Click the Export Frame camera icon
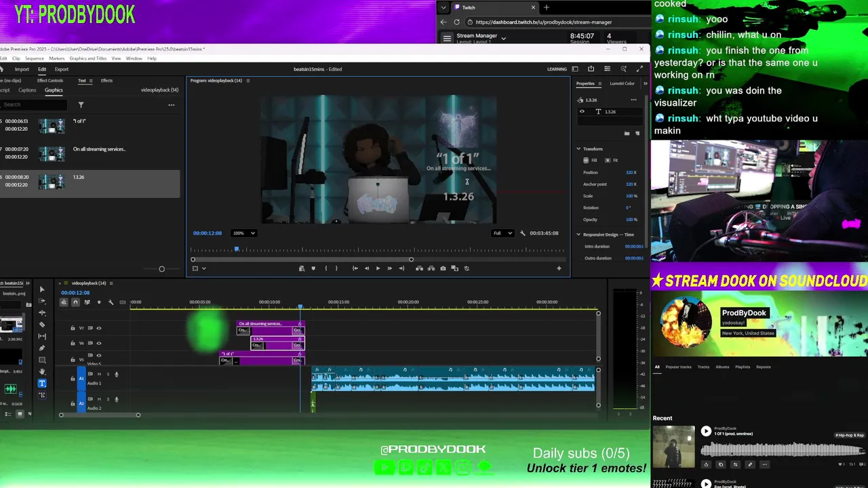Image resolution: width=868 pixels, height=488 pixels. pyautogui.click(x=443, y=268)
